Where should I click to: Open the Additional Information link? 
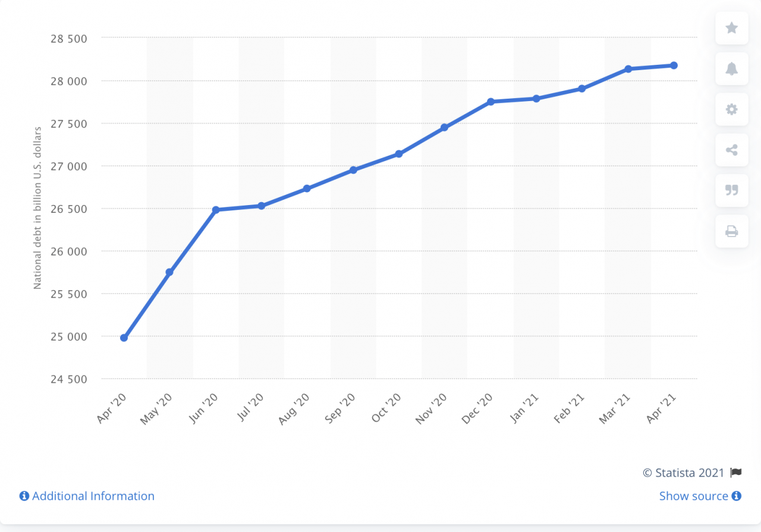[x=93, y=496]
